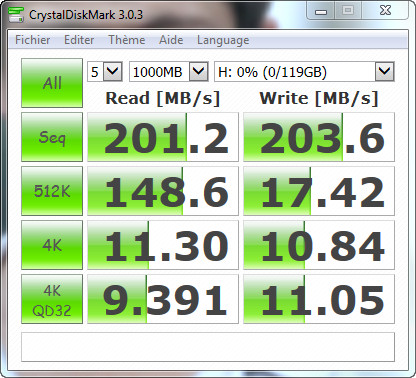The image size is (416, 378).
Task: Select the 4K write value 10.84
Action: [319, 245]
